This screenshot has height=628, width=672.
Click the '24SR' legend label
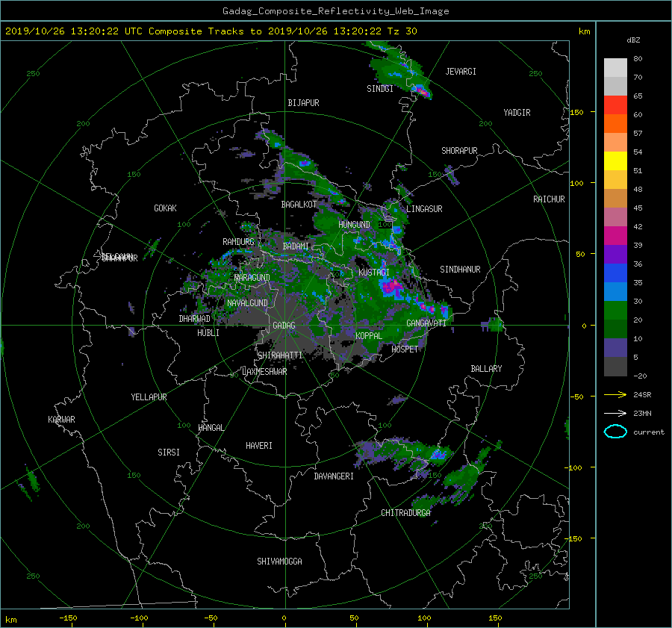coord(642,395)
